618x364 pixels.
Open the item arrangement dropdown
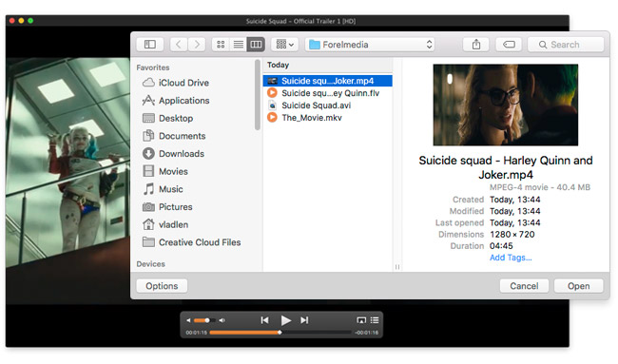click(285, 45)
